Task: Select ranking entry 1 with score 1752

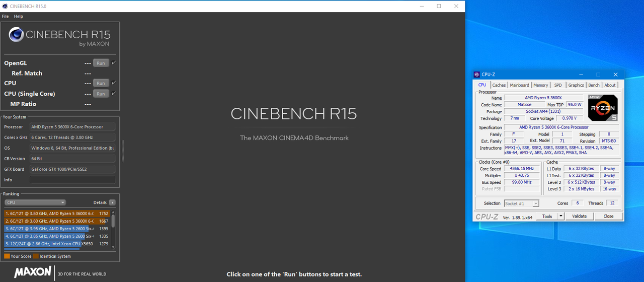Action: (x=57, y=214)
